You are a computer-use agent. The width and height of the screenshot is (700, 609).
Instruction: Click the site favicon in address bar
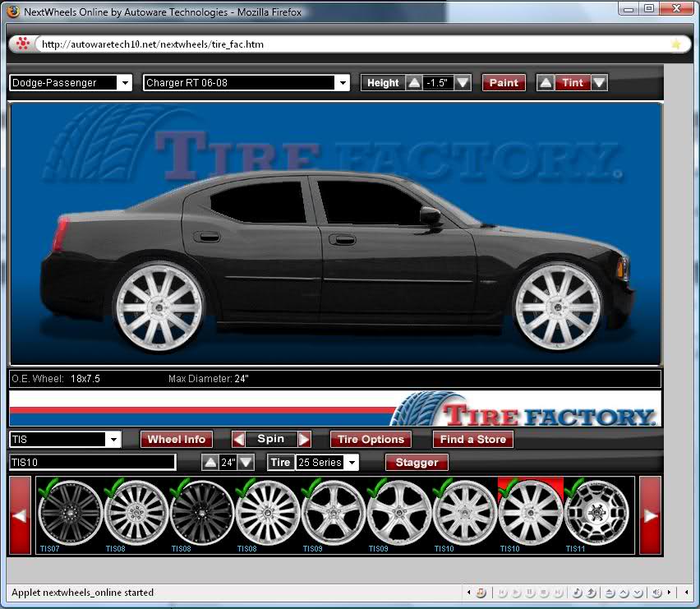[x=22, y=44]
